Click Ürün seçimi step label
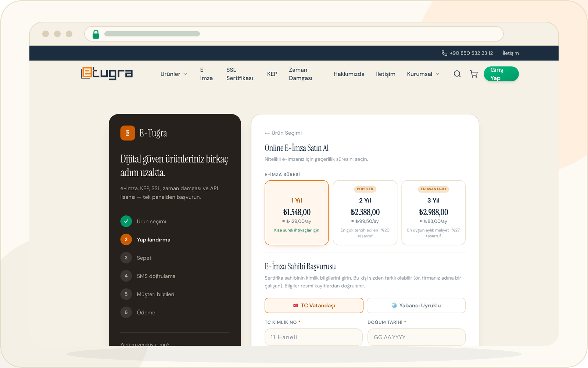This screenshot has width=588, height=368. [x=151, y=222]
